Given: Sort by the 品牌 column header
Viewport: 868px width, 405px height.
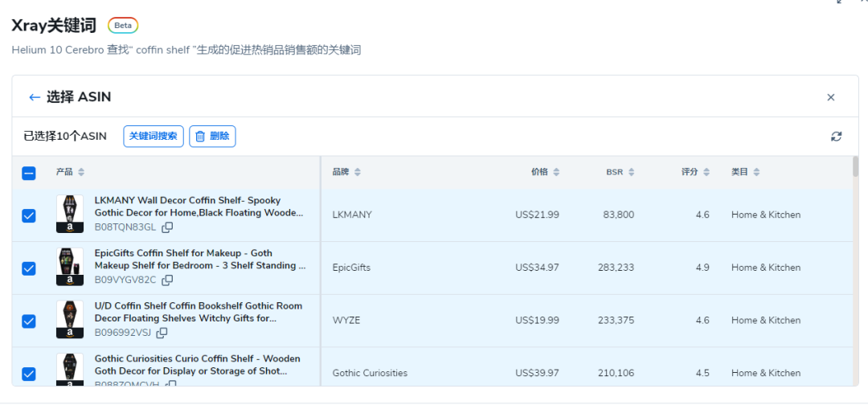Looking at the screenshot, I should click(346, 172).
